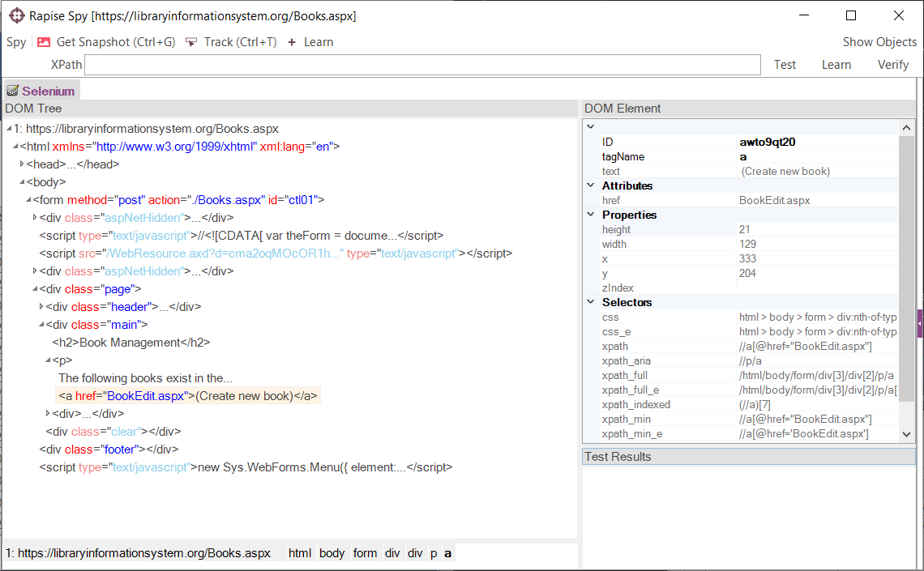Click the purple side panel collapse handle
This screenshot has width=924, height=571.
pos(920,322)
